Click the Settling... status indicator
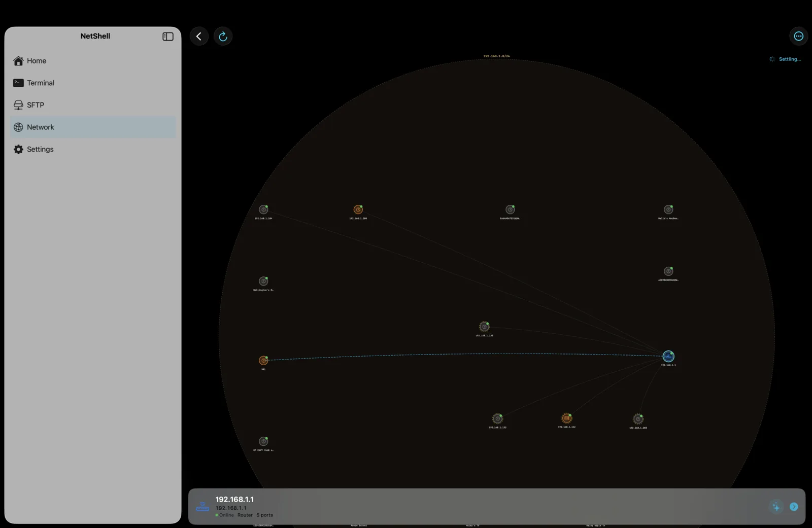The image size is (812, 528). tap(785, 59)
